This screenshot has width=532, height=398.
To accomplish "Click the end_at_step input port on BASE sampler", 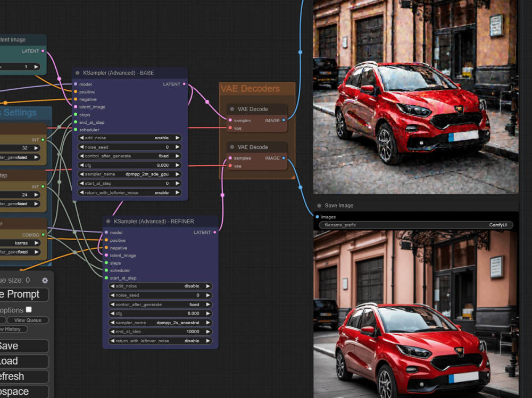I will click(76, 122).
